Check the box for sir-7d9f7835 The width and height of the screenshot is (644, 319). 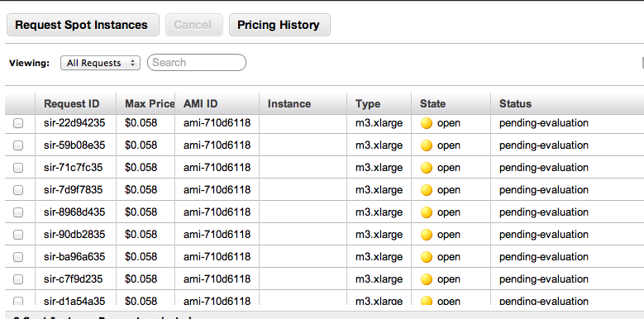(x=18, y=190)
